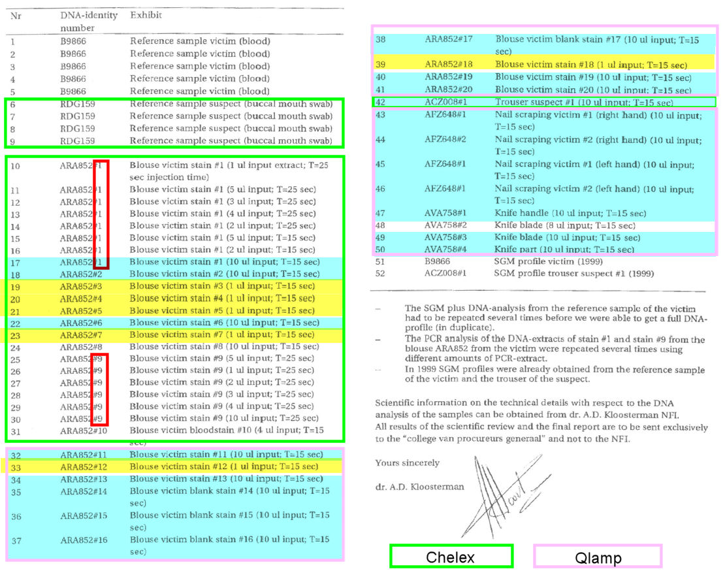The width and height of the screenshot is (725, 588).
Task: Click 'Blouse victim stain #1 (3 ul input; T=25 sec)'
Action: pos(223,202)
